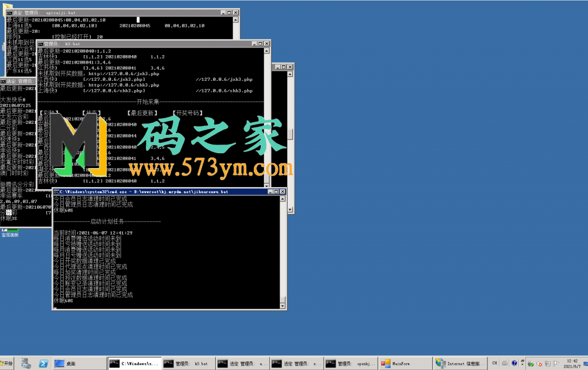Switch to the Internet 信息服务 taskbar button

tap(460, 363)
